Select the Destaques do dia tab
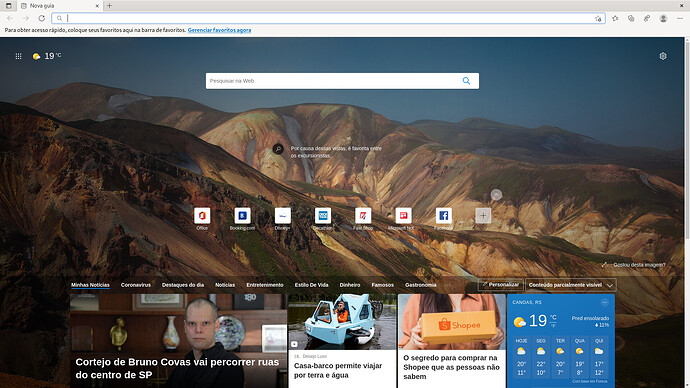690x388 pixels. tap(183, 285)
